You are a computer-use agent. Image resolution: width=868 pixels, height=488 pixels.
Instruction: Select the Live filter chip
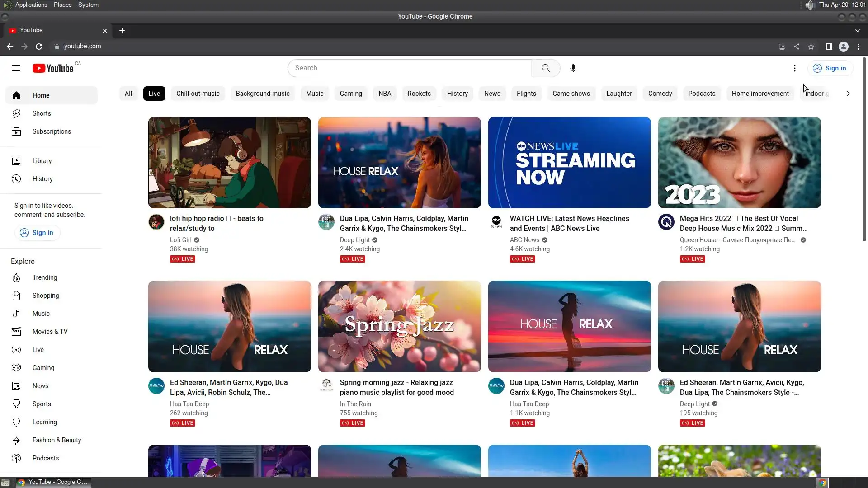click(154, 94)
